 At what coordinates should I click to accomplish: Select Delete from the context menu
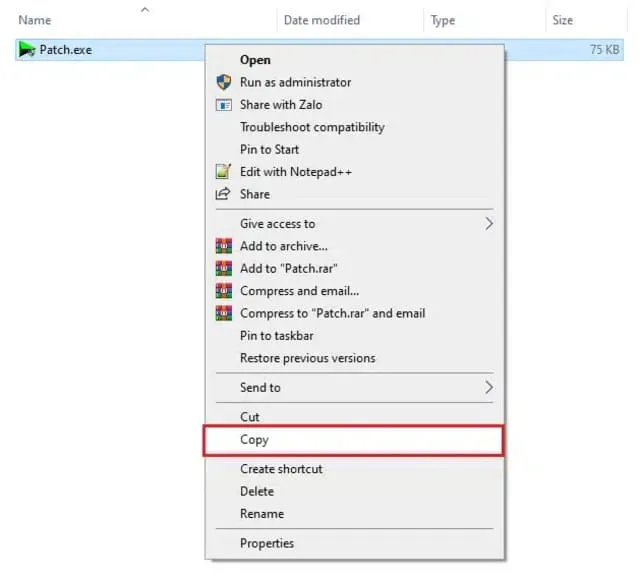point(354,491)
